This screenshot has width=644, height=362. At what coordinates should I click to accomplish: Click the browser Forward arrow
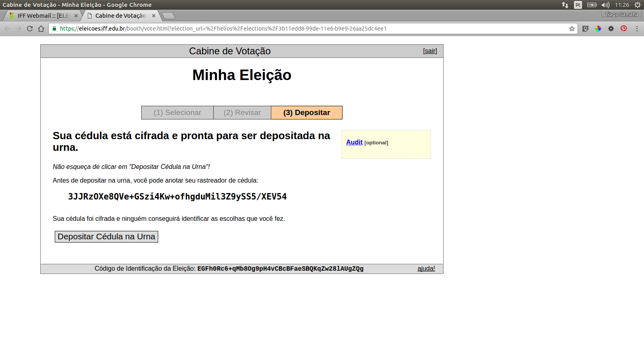(19, 29)
